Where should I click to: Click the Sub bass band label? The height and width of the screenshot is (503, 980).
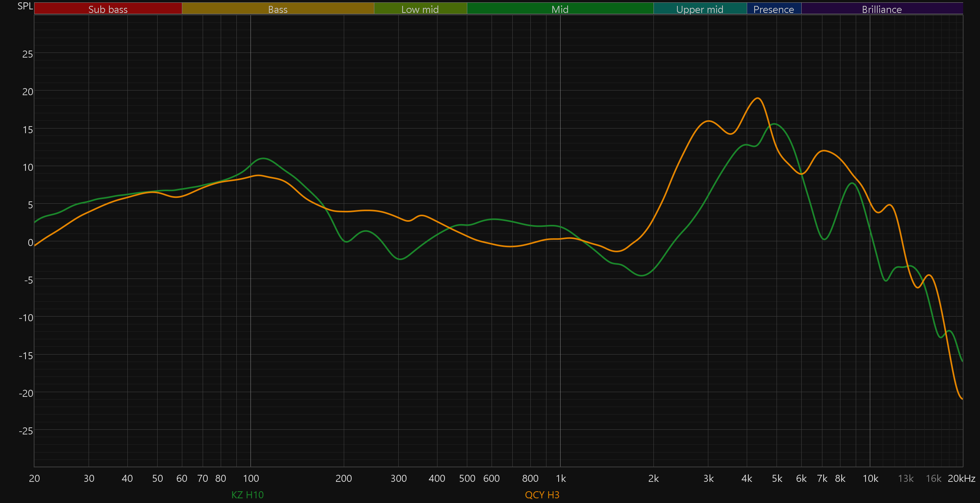point(108,9)
